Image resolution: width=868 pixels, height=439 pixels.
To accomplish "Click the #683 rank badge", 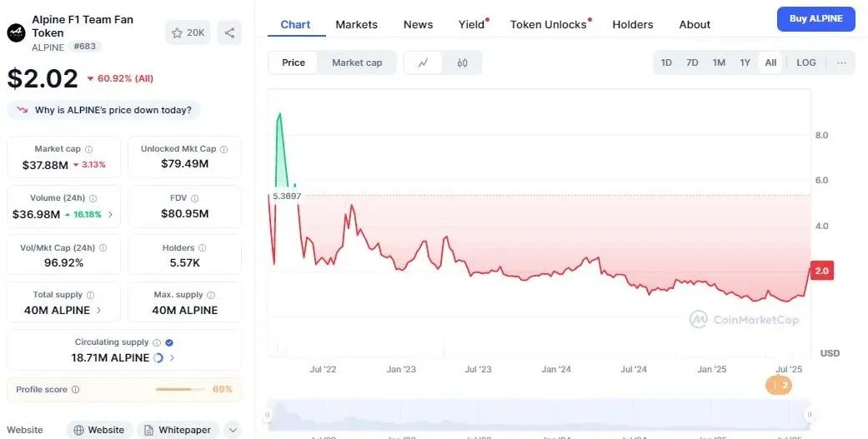I will (x=85, y=47).
